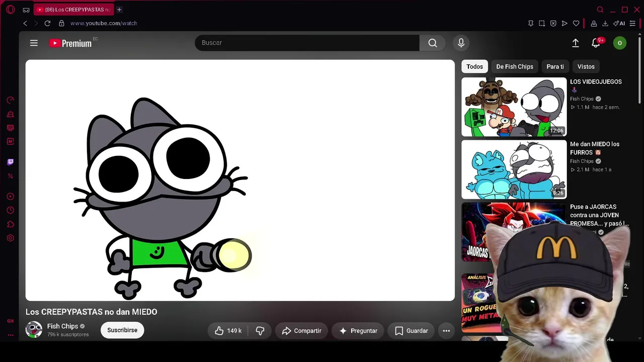
Task: Open browser settings gear in sidebar
Action: 10,238
